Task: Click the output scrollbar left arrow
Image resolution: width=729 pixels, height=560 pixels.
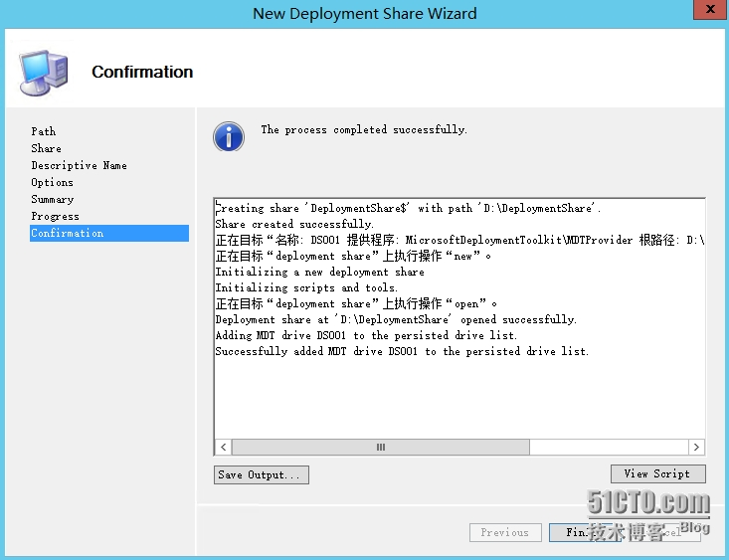Action: [224, 447]
